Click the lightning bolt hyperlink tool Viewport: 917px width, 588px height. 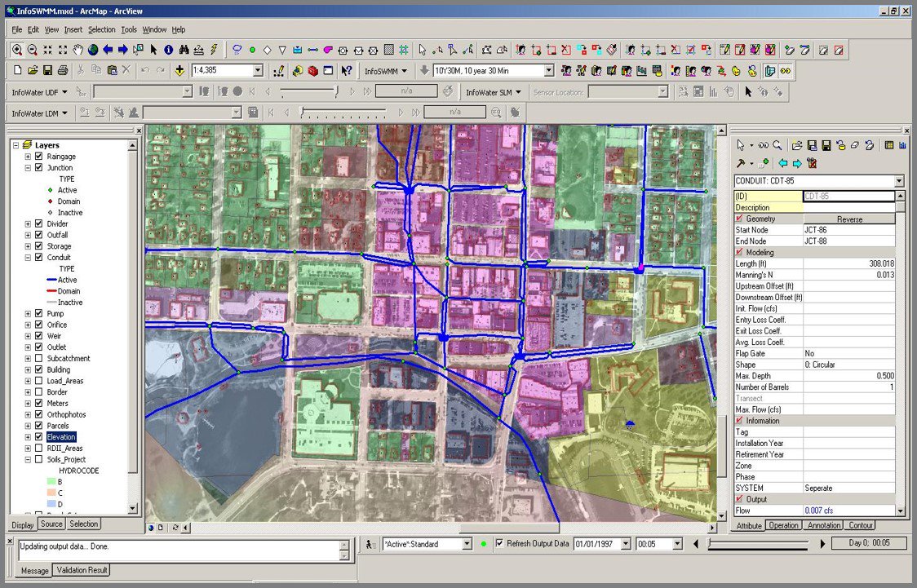click(214, 51)
